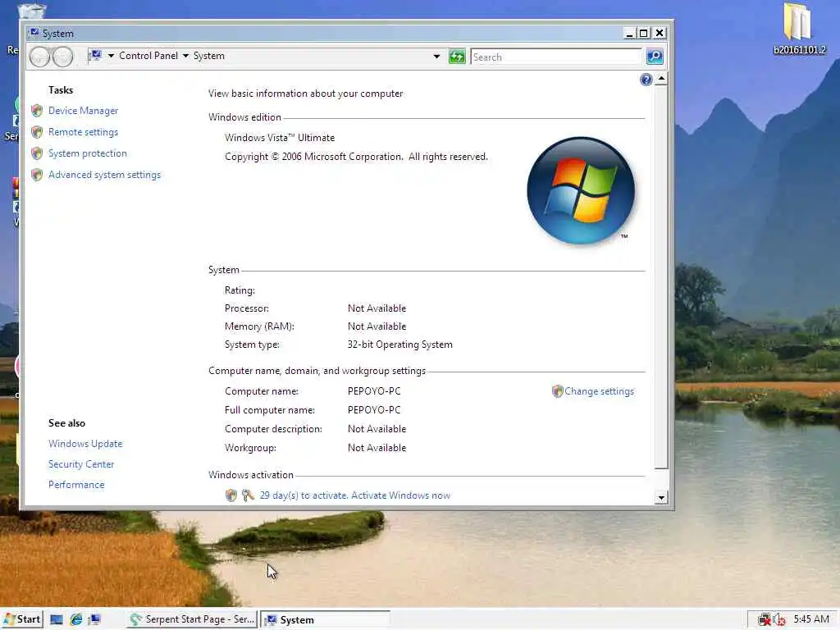
Task: Click the System taskbar button
Action: tap(326, 619)
